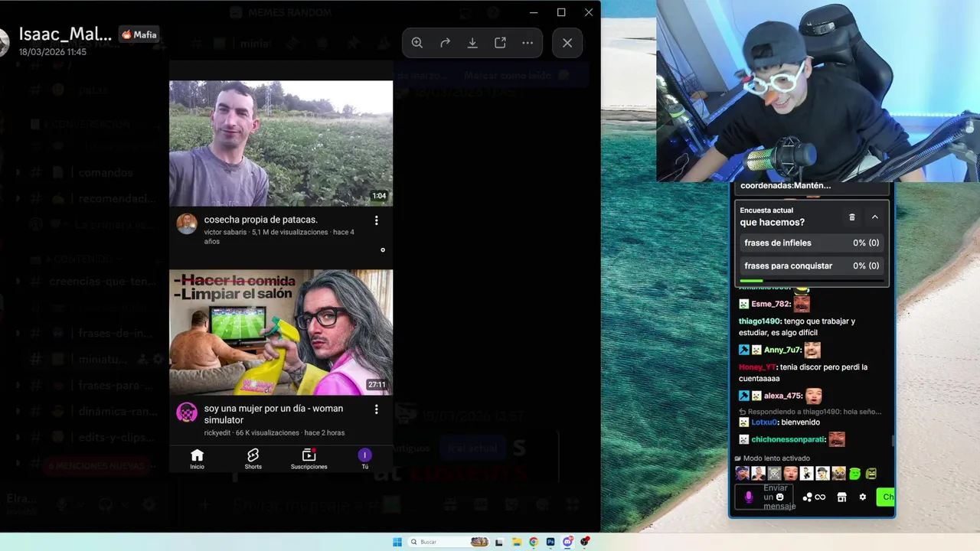Delete the current poll with trash icon
The width and height of the screenshot is (980, 551).
pos(852,217)
